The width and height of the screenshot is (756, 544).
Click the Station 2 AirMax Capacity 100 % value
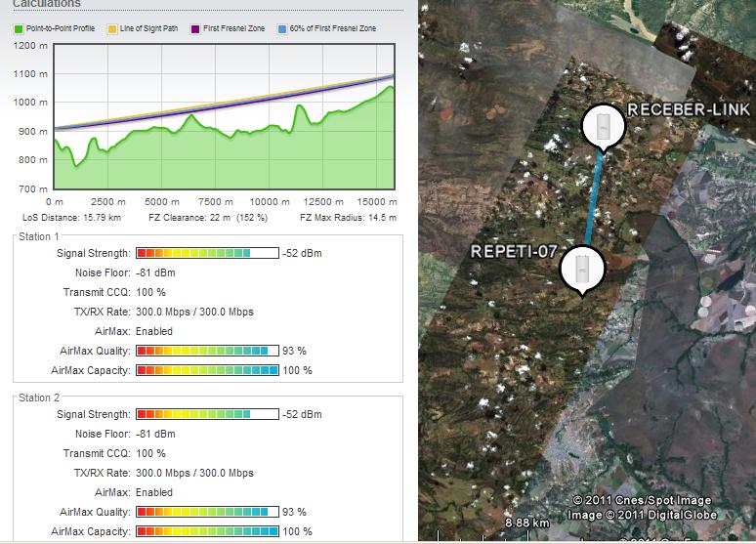point(297,531)
